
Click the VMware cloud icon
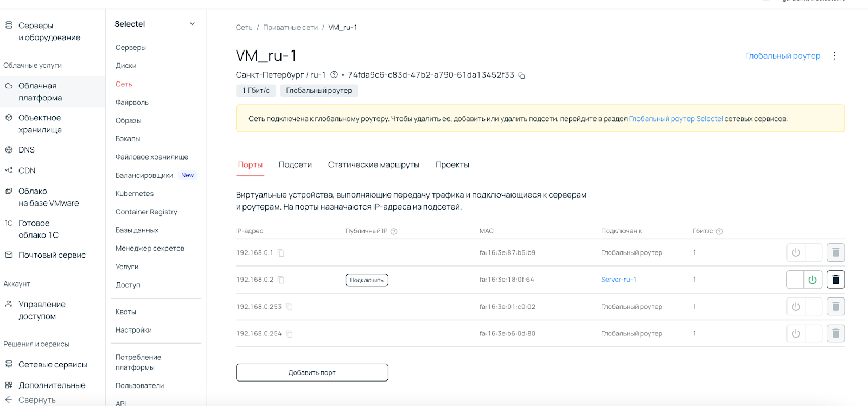(9, 191)
